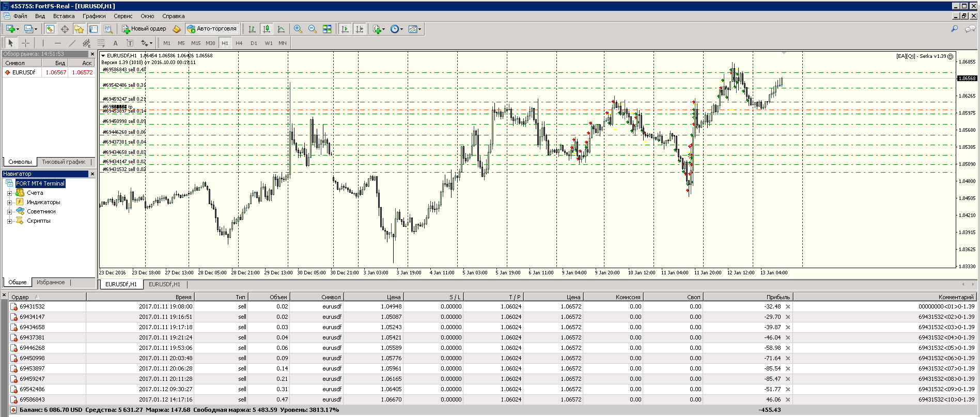Image resolution: width=980 pixels, height=417 pixels.
Task: Close order 69431532 with its X
Action: click(788, 306)
